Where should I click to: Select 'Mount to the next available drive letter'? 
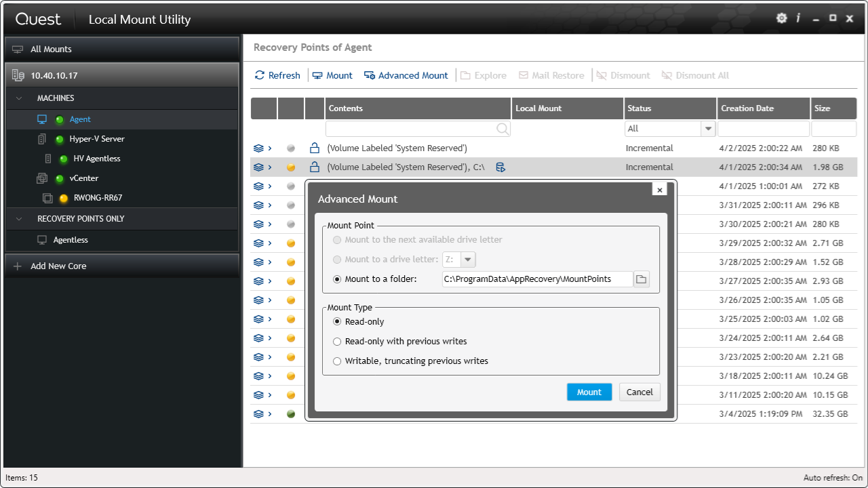tap(338, 240)
